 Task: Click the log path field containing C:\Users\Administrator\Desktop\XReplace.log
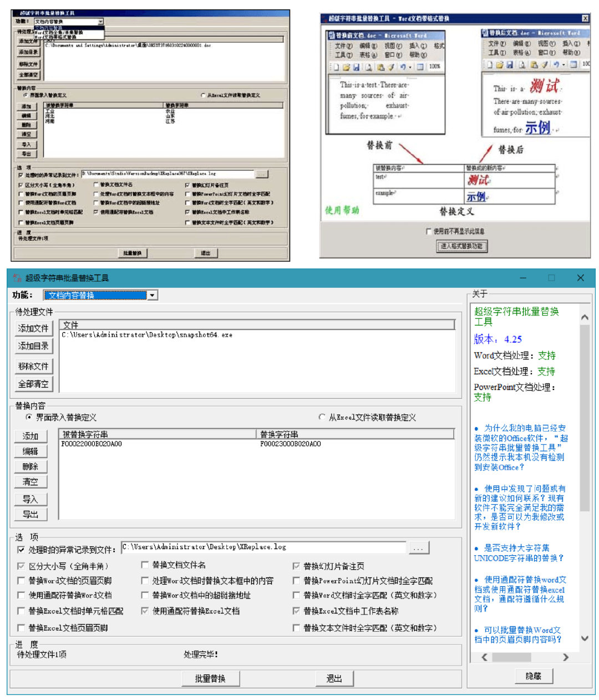click(x=264, y=547)
